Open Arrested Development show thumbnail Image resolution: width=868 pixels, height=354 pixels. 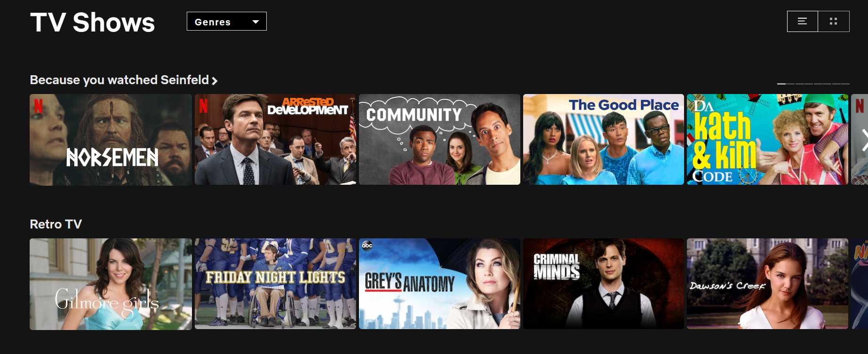[275, 139]
